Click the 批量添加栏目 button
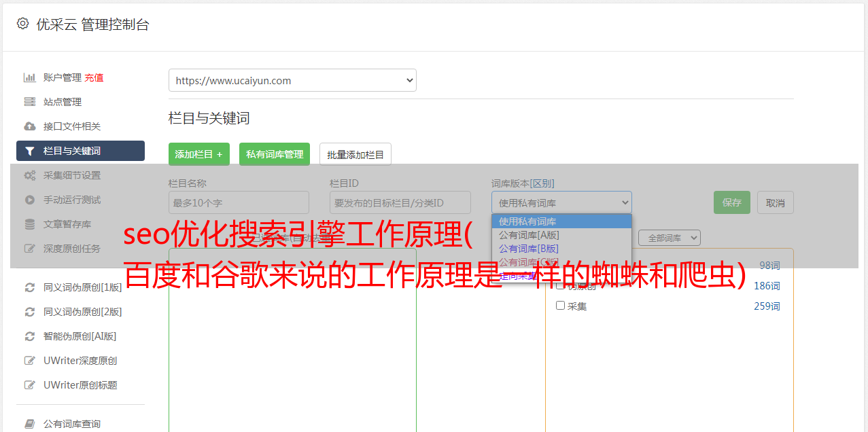This screenshot has height=432, width=868. (355, 154)
